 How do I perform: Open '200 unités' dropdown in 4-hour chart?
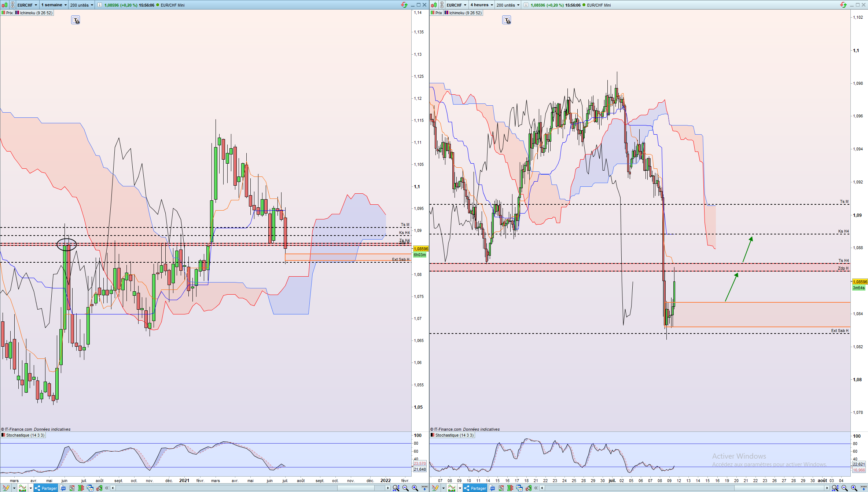(x=508, y=5)
